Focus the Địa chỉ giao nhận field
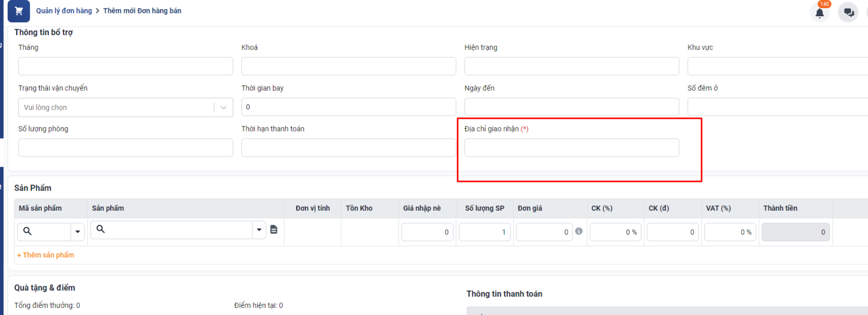868x315 pixels. coord(571,148)
